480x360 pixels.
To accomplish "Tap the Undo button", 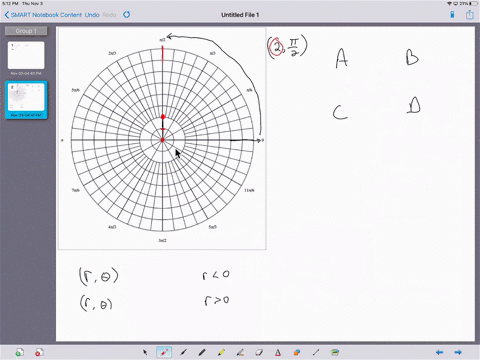I will tap(92, 15).
